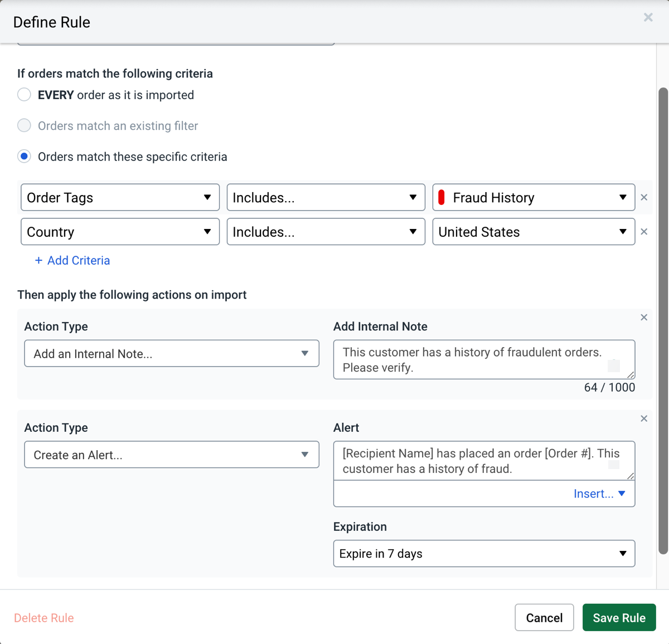Click the red Fraud History tag color
The height and width of the screenshot is (644, 669).
(442, 198)
